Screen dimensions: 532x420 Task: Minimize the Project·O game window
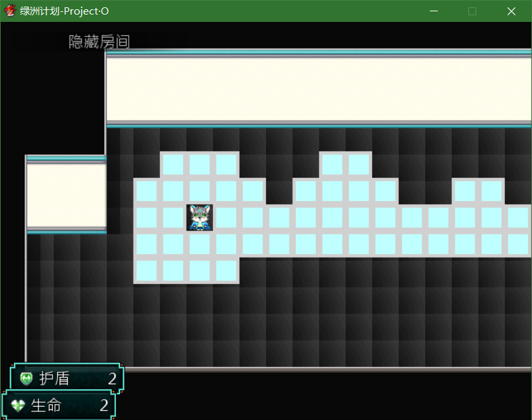pos(434,11)
